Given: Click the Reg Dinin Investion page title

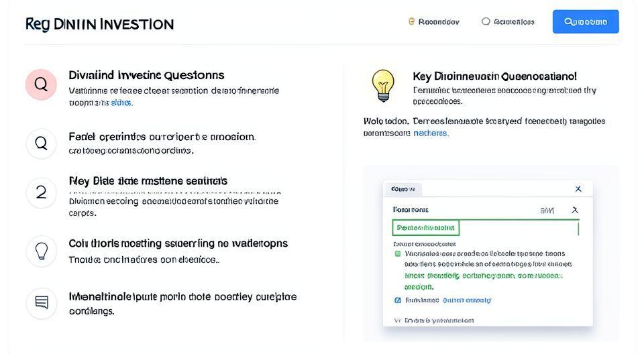Looking at the screenshot, I should tap(99, 24).
